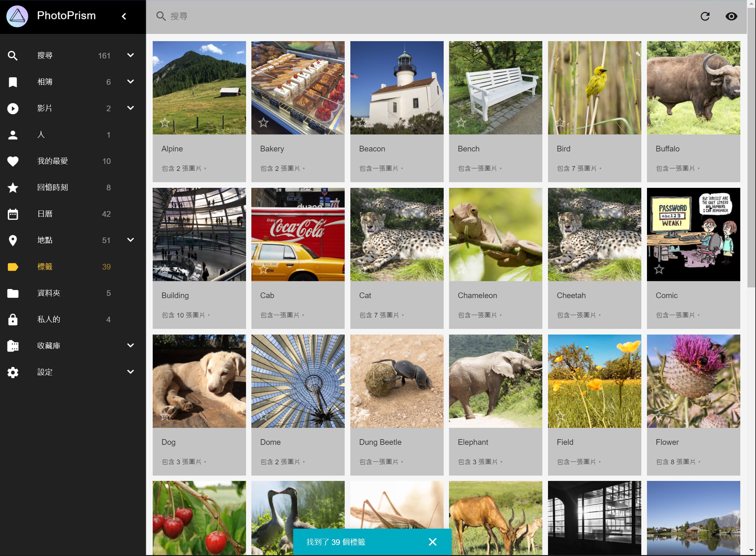Viewport: 756px width, 556px height.
Task: Open 私人的 in the sidebar
Action: coord(73,319)
